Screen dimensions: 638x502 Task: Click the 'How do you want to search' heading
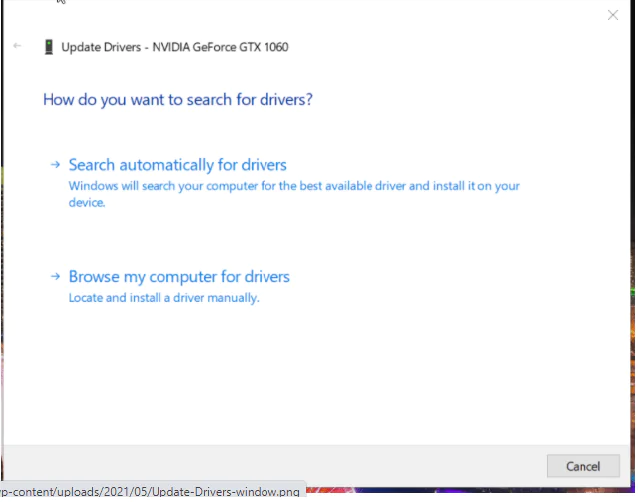[x=178, y=100]
